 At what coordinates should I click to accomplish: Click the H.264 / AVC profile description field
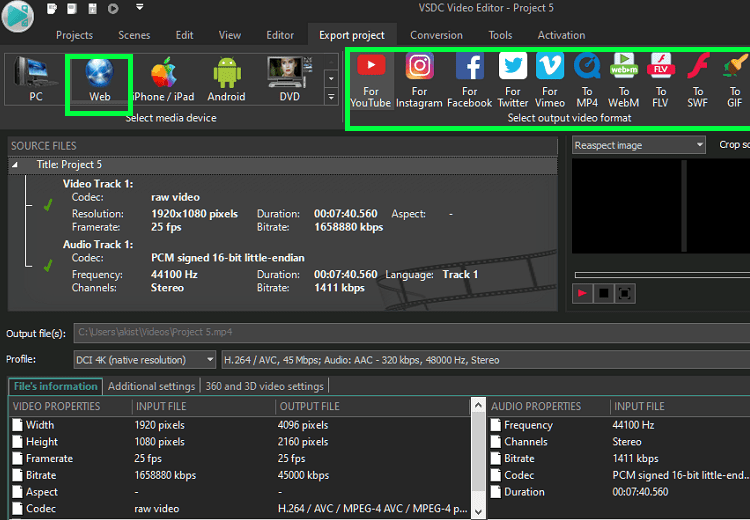pyautogui.click(x=485, y=360)
